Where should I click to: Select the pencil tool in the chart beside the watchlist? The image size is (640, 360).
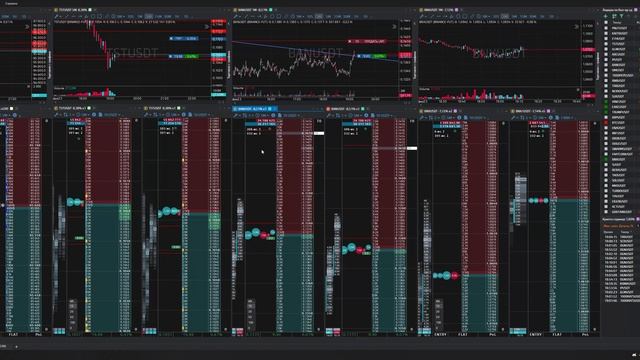(422, 16)
